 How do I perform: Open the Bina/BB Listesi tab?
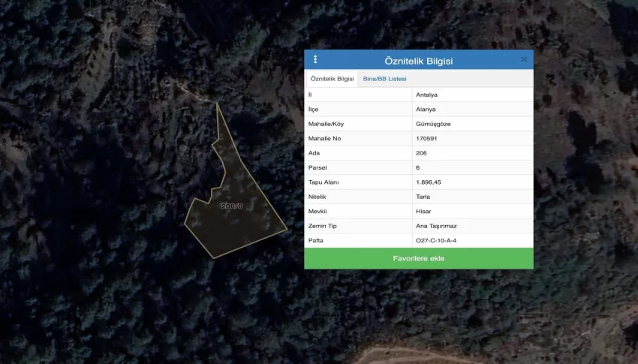click(x=384, y=79)
